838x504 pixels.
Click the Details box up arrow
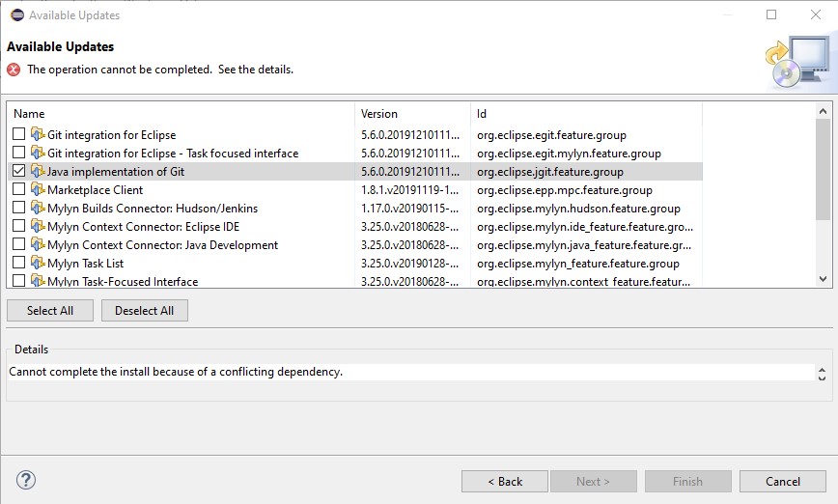tap(822, 370)
